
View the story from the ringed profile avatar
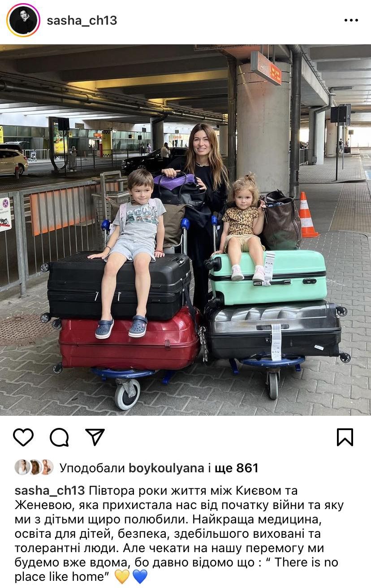tap(23, 20)
